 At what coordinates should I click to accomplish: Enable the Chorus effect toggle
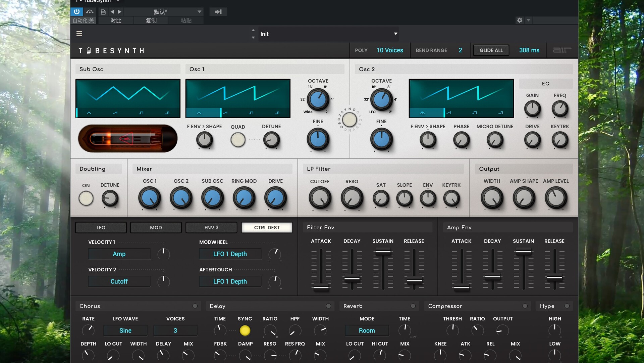195,306
